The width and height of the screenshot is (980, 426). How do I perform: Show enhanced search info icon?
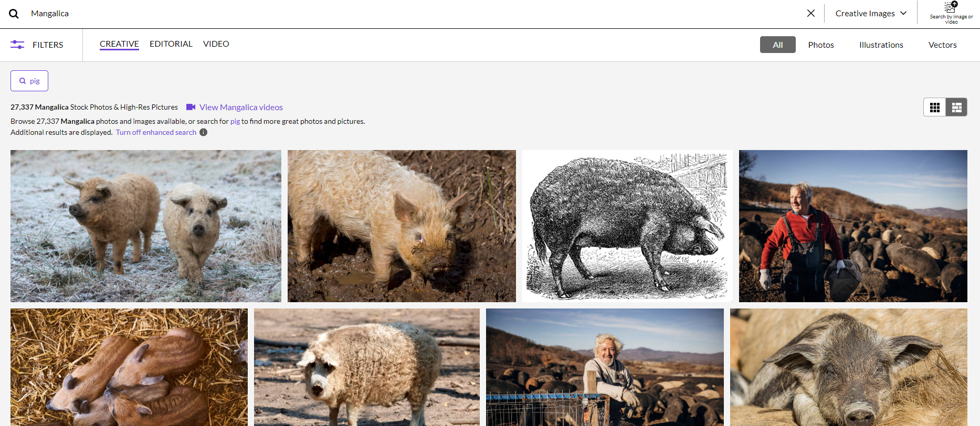[203, 132]
